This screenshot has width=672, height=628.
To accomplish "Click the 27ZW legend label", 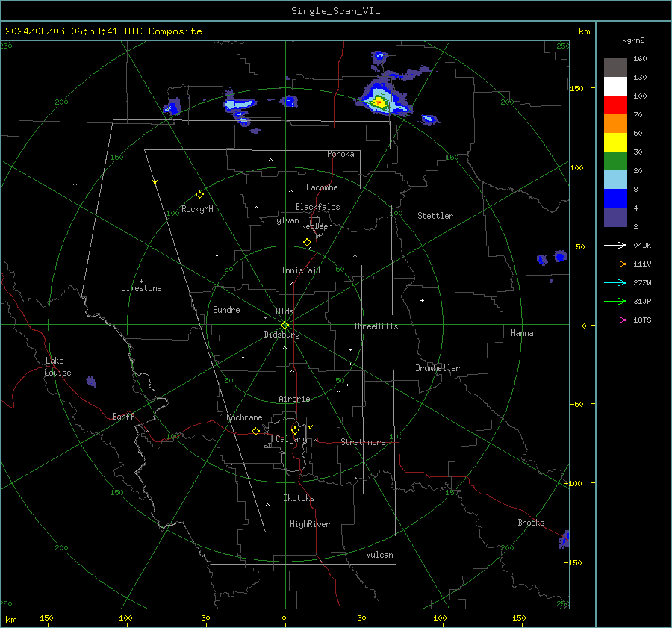I will 642,282.
